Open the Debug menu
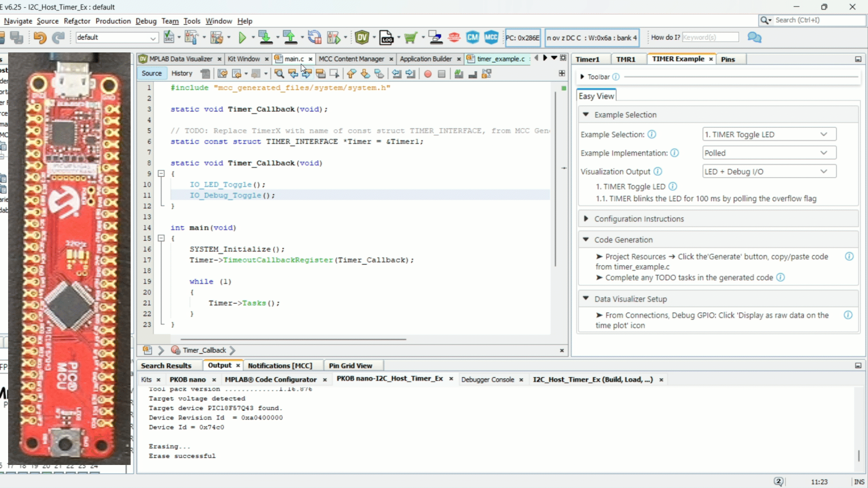The width and height of the screenshot is (868, 488). click(146, 21)
